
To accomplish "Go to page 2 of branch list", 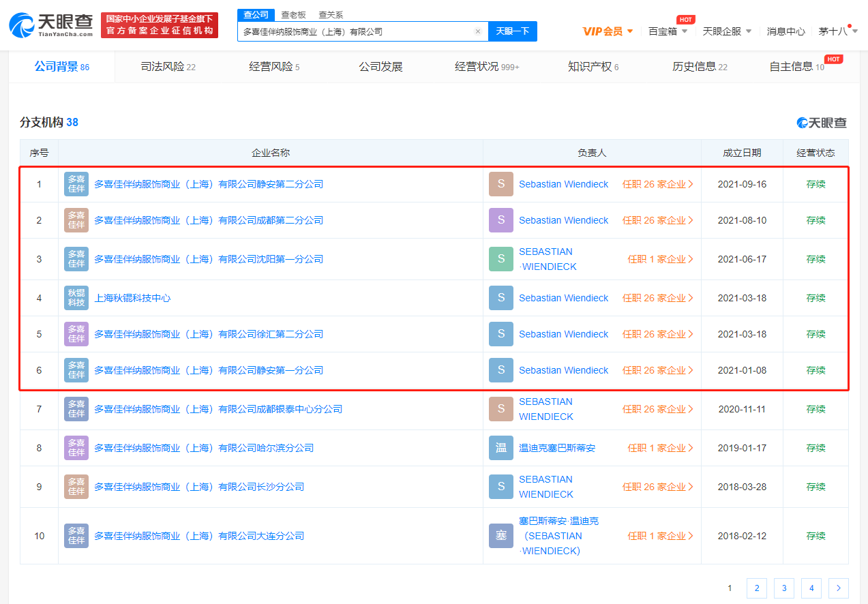I will [x=757, y=588].
